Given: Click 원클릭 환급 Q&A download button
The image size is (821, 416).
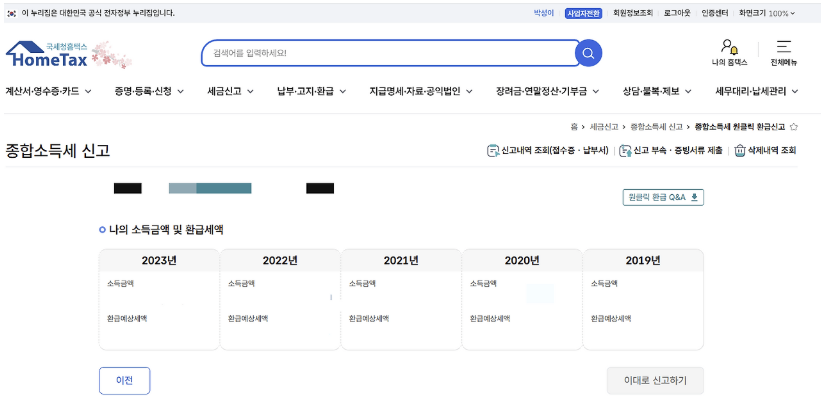Looking at the screenshot, I should [x=663, y=197].
